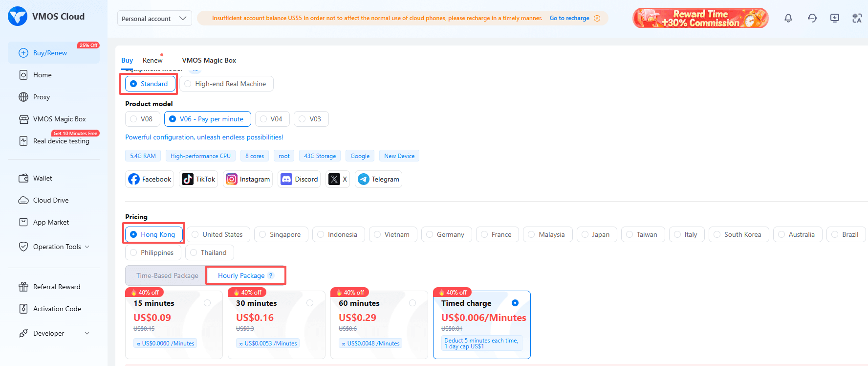Select Singapore as the region

click(x=281, y=234)
